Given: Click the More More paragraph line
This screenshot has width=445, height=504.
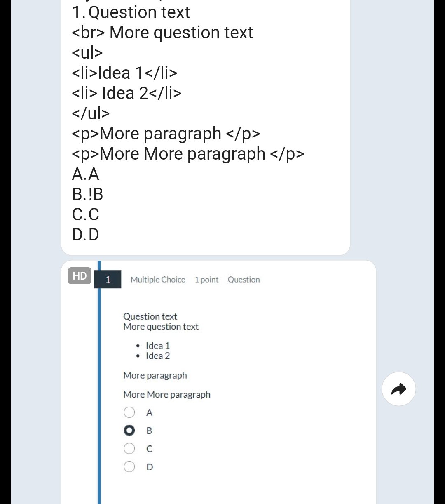Looking at the screenshot, I should 166,394.
